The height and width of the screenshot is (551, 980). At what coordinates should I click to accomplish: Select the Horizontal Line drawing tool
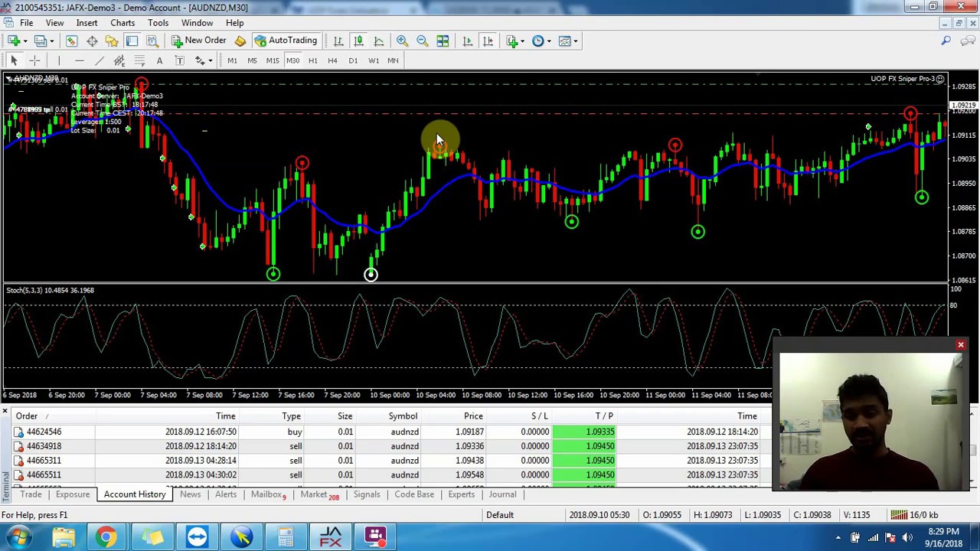pyautogui.click(x=79, y=60)
